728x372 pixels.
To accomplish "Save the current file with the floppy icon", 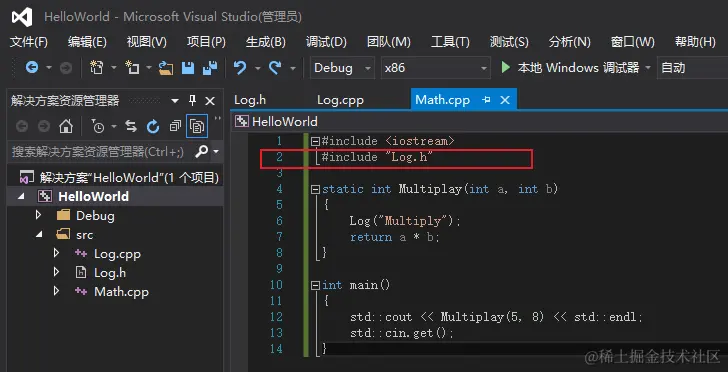I will 188,68.
